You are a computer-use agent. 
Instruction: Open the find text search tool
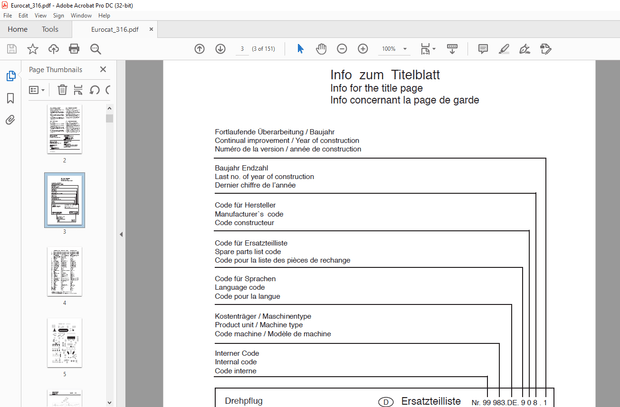click(x=95, y=49)
